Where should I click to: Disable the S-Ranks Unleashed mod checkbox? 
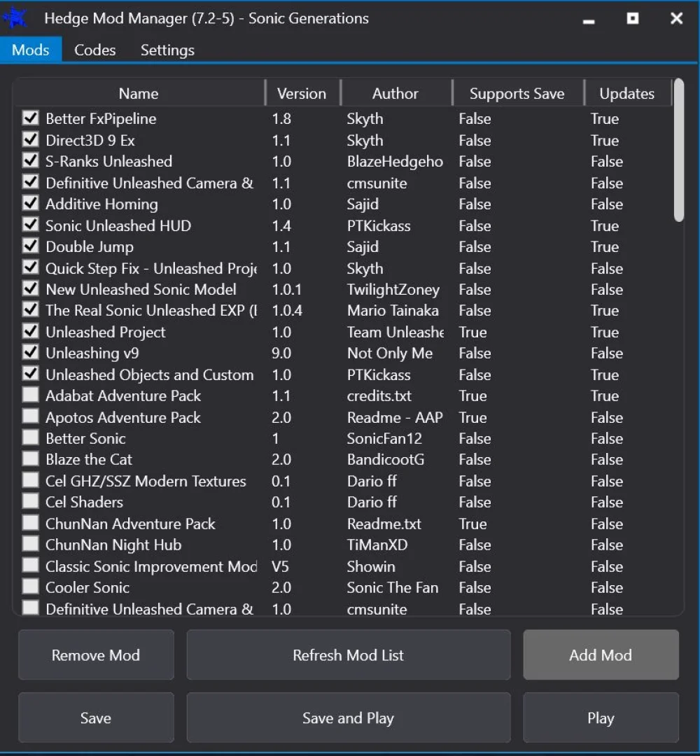(31, 160)
